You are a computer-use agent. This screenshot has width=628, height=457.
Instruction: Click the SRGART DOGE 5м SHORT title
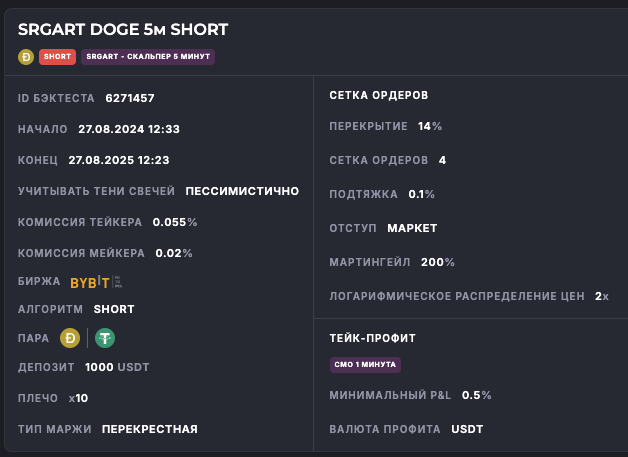tap(123, 30)
